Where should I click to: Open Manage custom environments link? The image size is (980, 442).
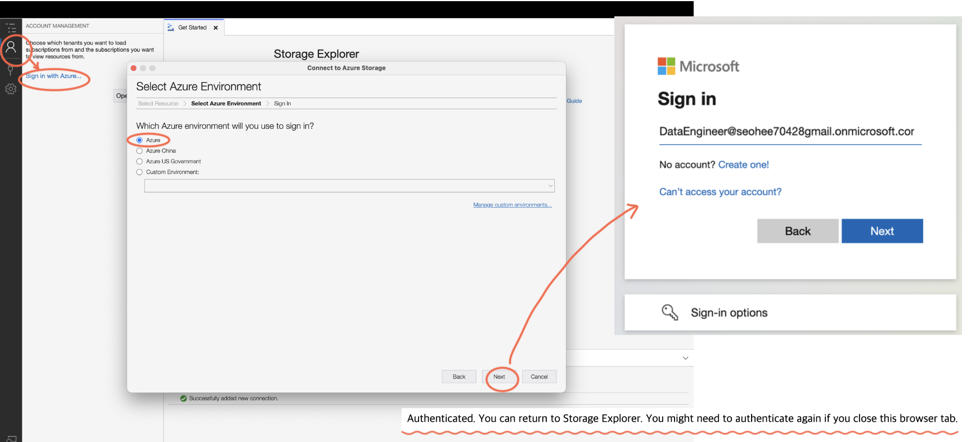(513, 205)
